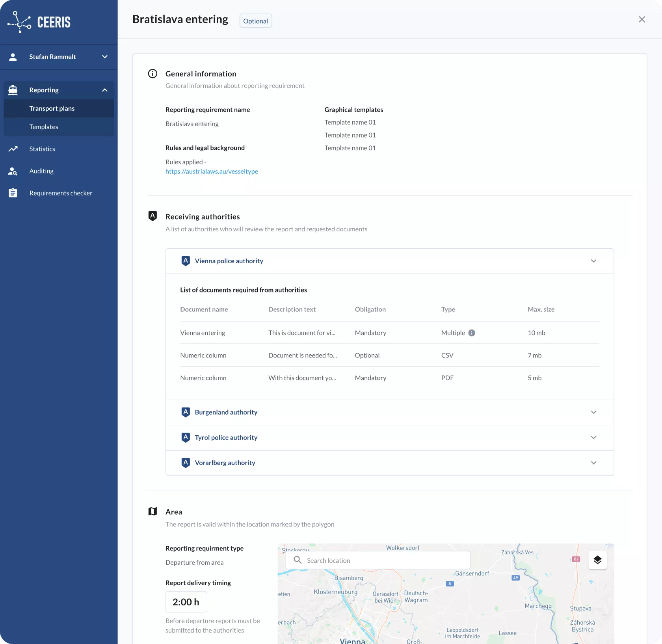
Task: Close the Bratislava entering panel
Action: pos(642,19)
